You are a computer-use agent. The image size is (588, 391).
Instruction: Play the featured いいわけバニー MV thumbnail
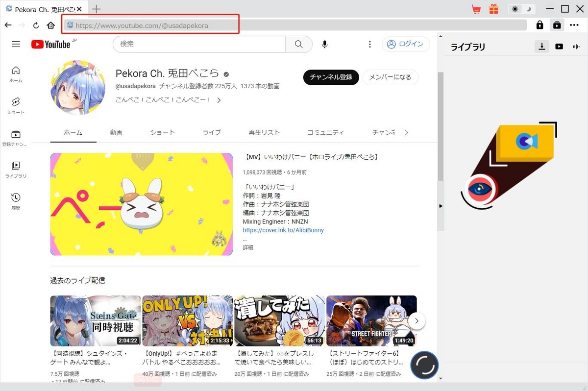point(142,204)
